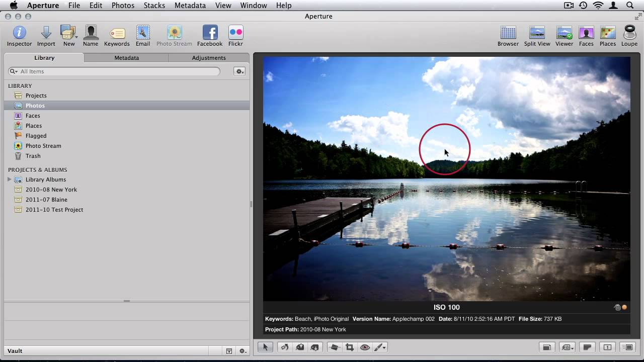Share via the Email stamp icon
The width and height of the screenshot is (644, 362).
click(143, 33)
